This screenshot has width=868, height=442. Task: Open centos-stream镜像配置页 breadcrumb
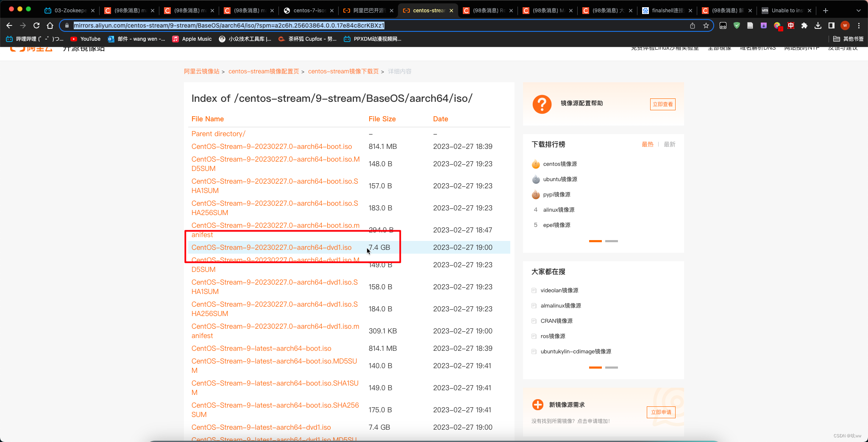[264, 71]
